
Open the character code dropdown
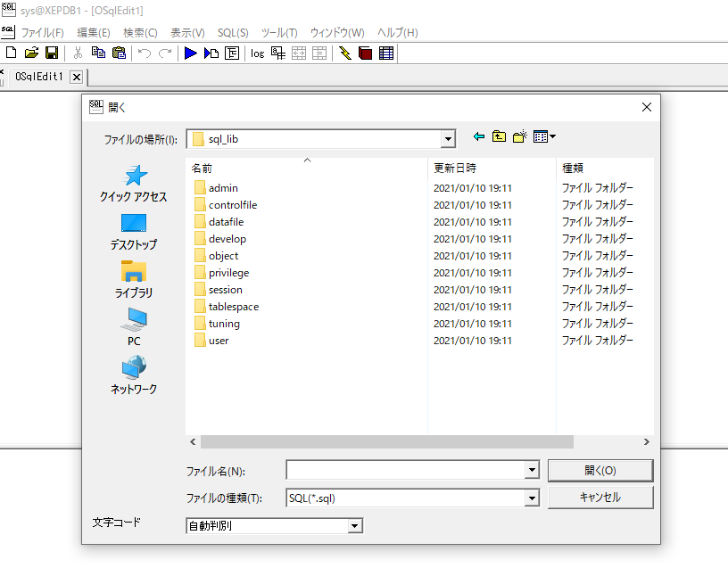tap(355, 526)
